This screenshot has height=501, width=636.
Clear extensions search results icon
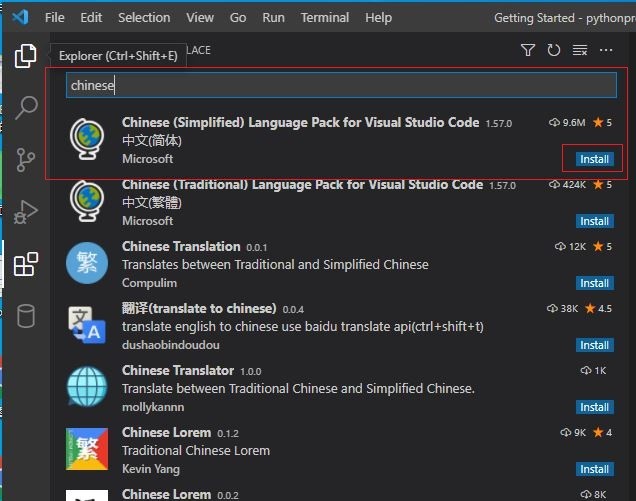(x=580, y=50)
